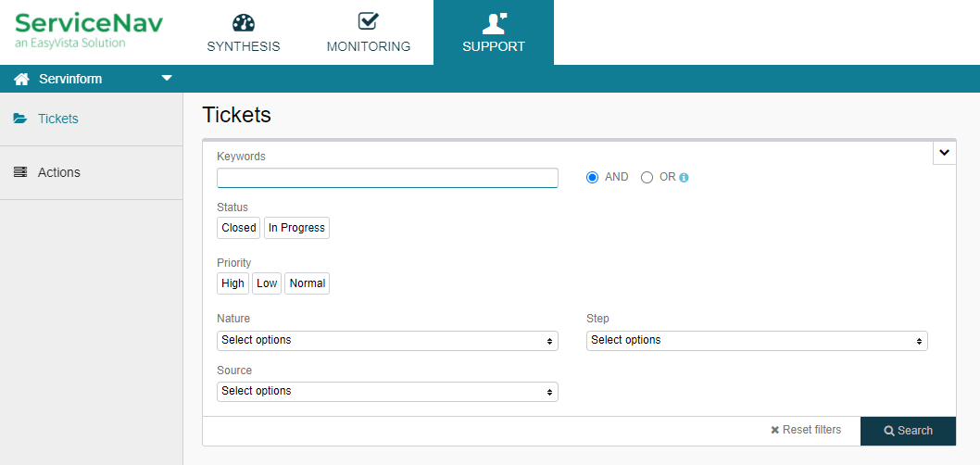The height and width of the screenshot is (465, 980).
Task: Toggle the High priority filter
Action: click(233, 283)
